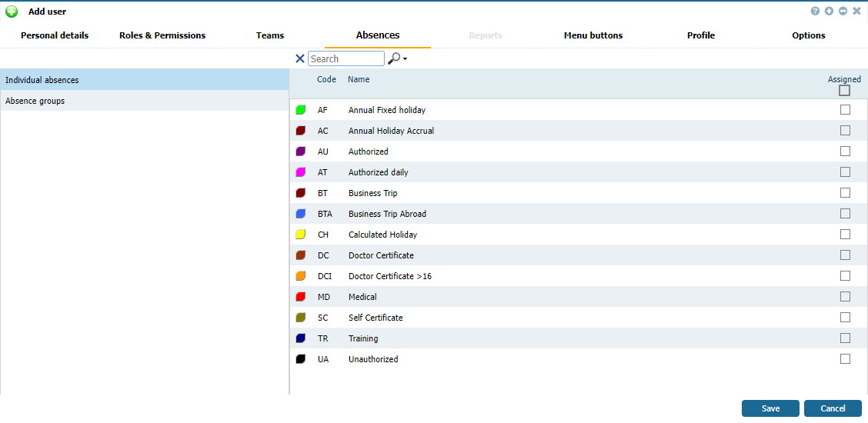Select Absence groups in left panel
The width and height of the screenshot is (868, 423).
point(35,101)
